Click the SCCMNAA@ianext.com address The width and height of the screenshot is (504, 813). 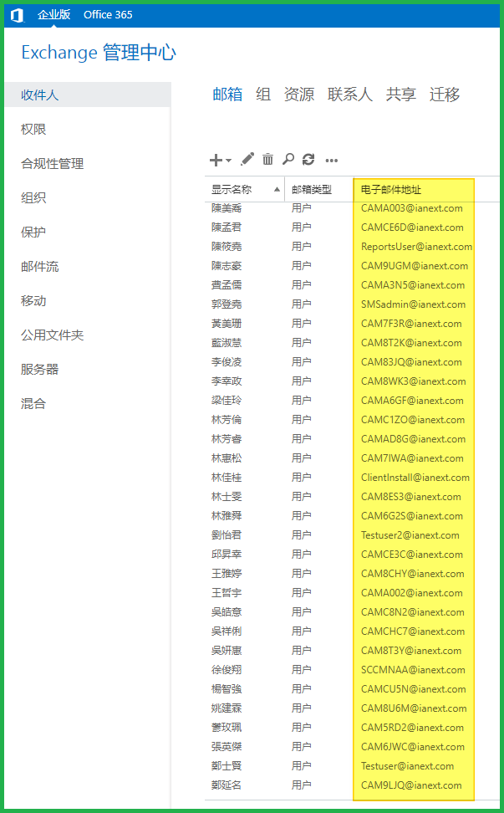tap(413, 670)
